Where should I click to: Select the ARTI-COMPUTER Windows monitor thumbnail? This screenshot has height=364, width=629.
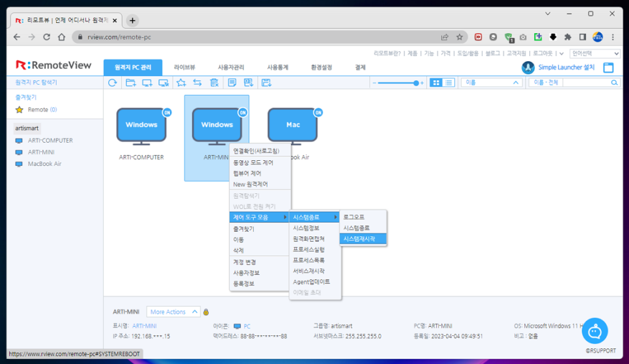[141, 126]
